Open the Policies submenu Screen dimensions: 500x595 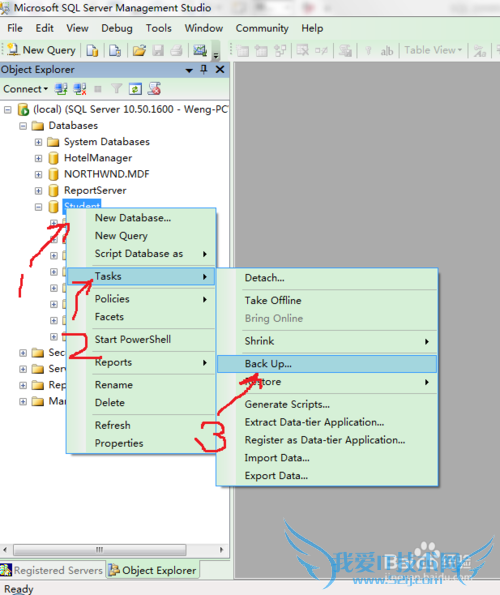coord(141,299)
